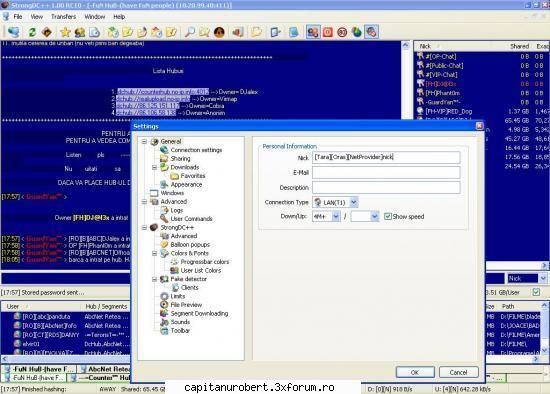Image resolution: width=550 pixels, height=394 pixels.
Task: Open Favorite Hubs yellow star icon
Action: coord(65,32)
